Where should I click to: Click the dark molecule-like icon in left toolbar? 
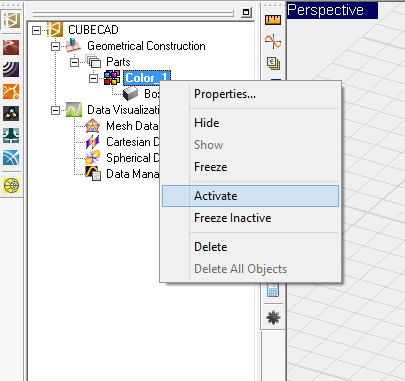click(x=11, y=113)
